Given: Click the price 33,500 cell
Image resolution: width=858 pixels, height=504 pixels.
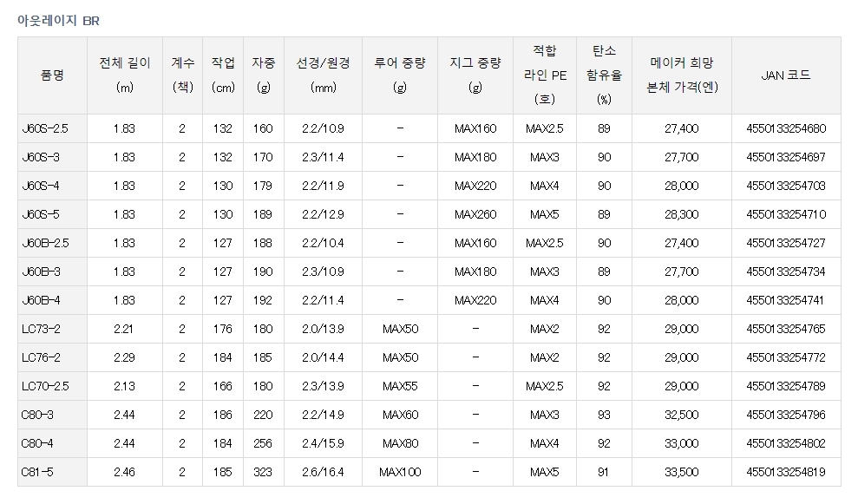Looking at the screenshot, I should tap(682, 472).
